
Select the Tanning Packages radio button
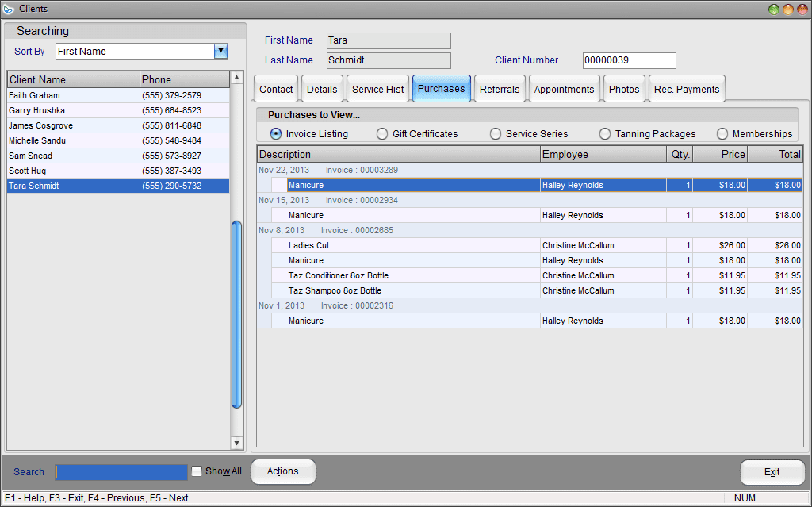coord(605,134)
